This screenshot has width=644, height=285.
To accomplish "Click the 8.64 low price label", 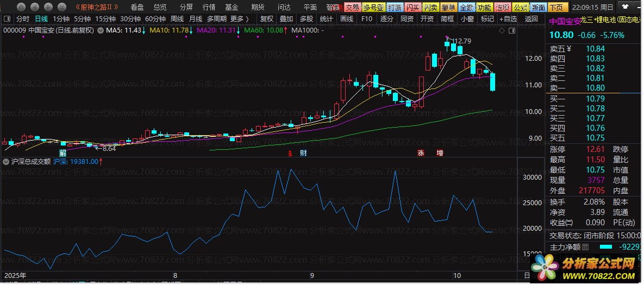I will [x=109, y=148].
